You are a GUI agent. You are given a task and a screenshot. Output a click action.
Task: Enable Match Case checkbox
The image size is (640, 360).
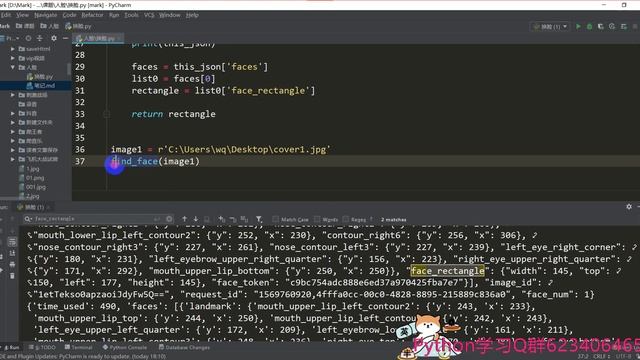pos(276,220)
